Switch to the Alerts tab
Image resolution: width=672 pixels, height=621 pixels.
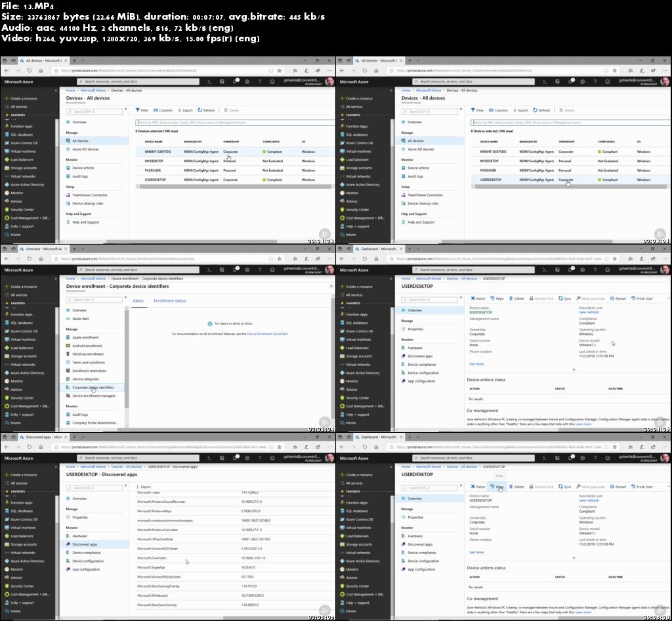(x=138, y=300)
